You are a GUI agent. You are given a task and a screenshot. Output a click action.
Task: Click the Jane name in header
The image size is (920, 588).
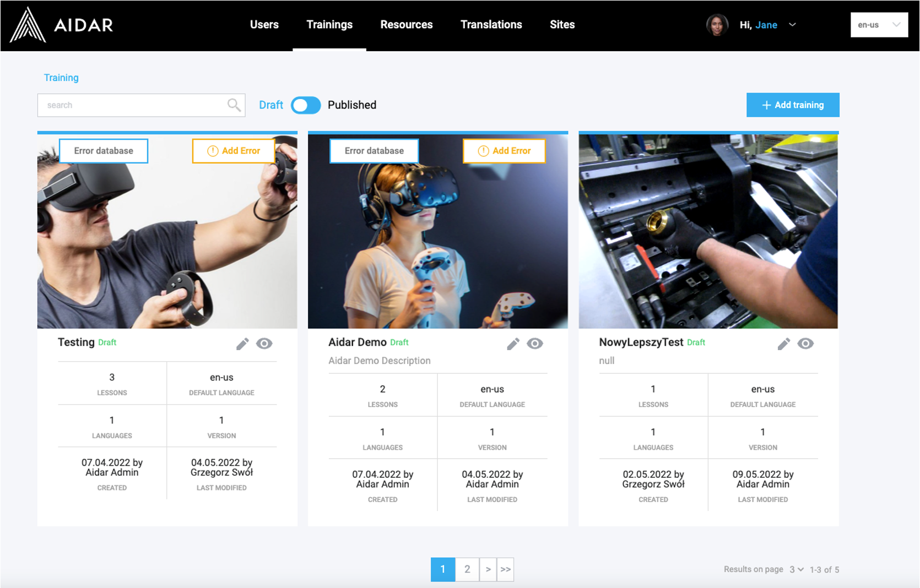(x=766, y=25)
